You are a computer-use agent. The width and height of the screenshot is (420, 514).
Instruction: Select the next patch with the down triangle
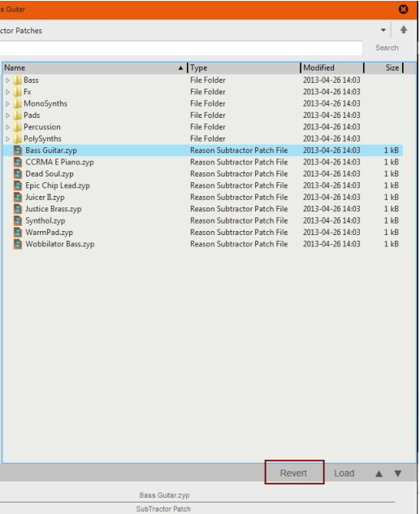(398, 473)
